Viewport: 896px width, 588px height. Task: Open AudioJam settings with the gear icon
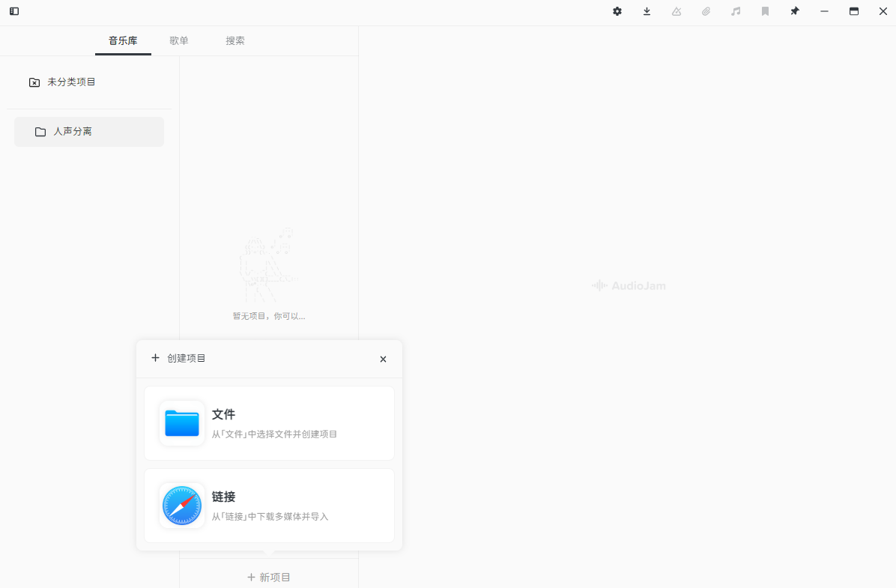tap(617, 11)
